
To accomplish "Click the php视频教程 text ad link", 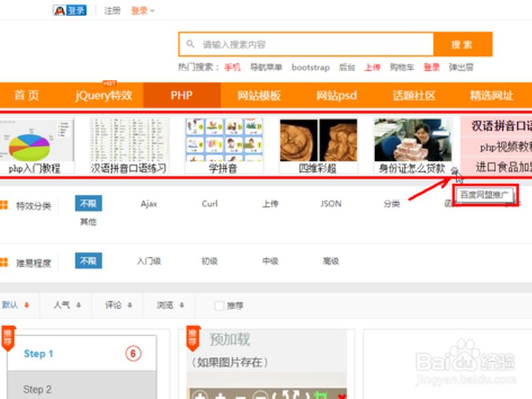I will pyautogui.click(x=505, y=147).
